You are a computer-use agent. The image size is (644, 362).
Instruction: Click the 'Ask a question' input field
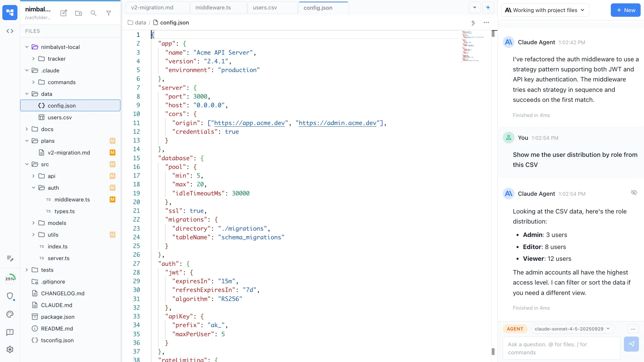point(561,348)
